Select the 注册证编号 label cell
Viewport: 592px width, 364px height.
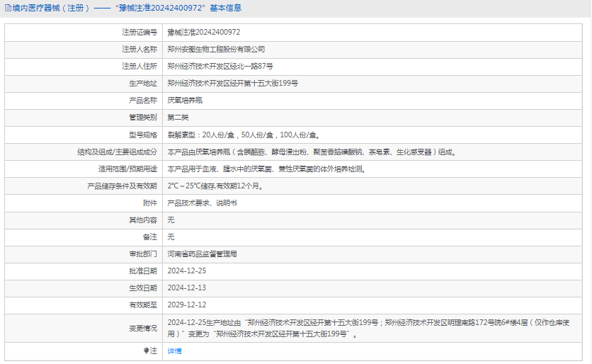point(84,33)
